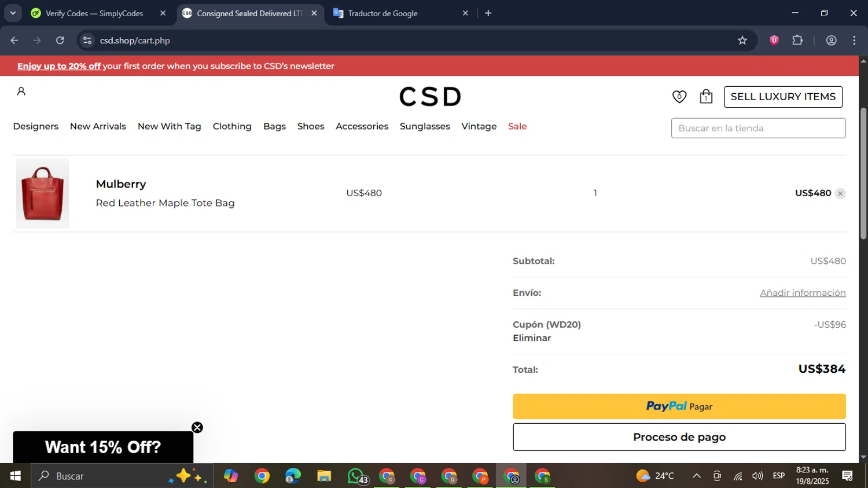The width and height of the screenshot is (868, 488).
Task: Open the Windows Start menu
Action: click(x=16, y=476)
